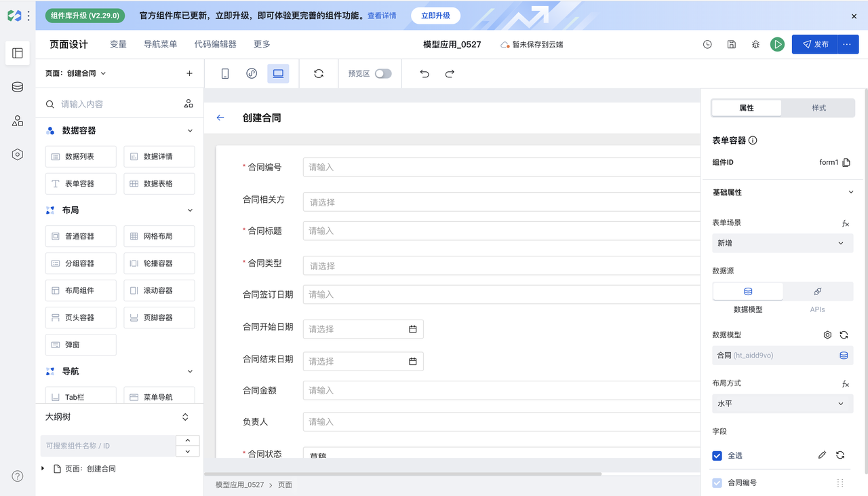
Task: Click the save disk icon
Action: click(732, 45)
